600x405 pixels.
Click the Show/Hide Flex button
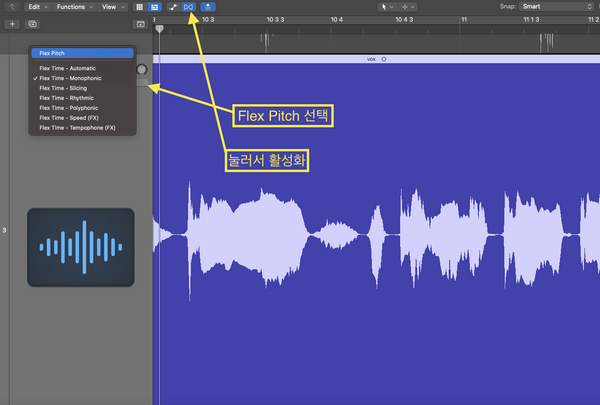coord(189,6)
